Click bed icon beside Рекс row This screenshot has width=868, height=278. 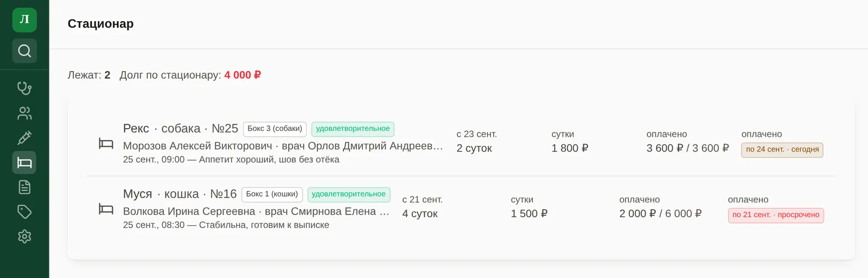106,143
